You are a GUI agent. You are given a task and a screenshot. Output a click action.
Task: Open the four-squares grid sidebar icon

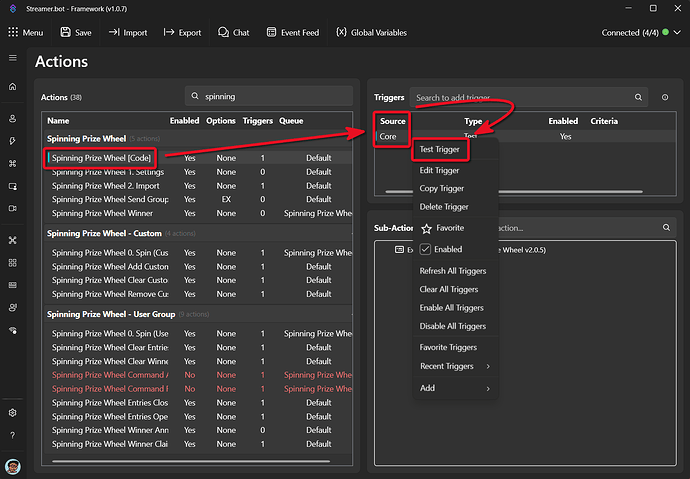(x=13, y=263)
